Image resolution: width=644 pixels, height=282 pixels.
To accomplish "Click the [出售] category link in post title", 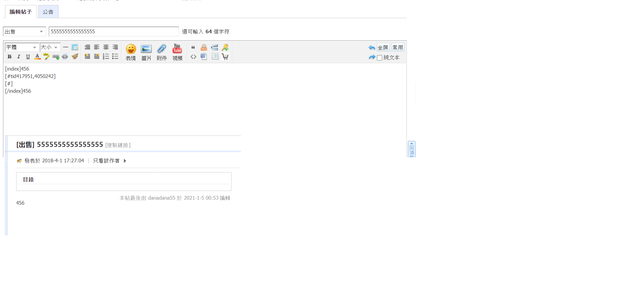I will (26, 145).
